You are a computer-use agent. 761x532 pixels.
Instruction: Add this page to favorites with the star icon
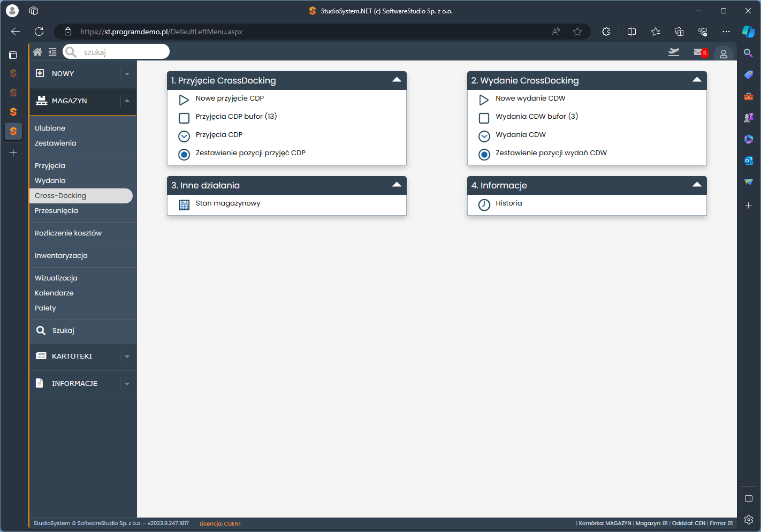(x=577, y=32)
